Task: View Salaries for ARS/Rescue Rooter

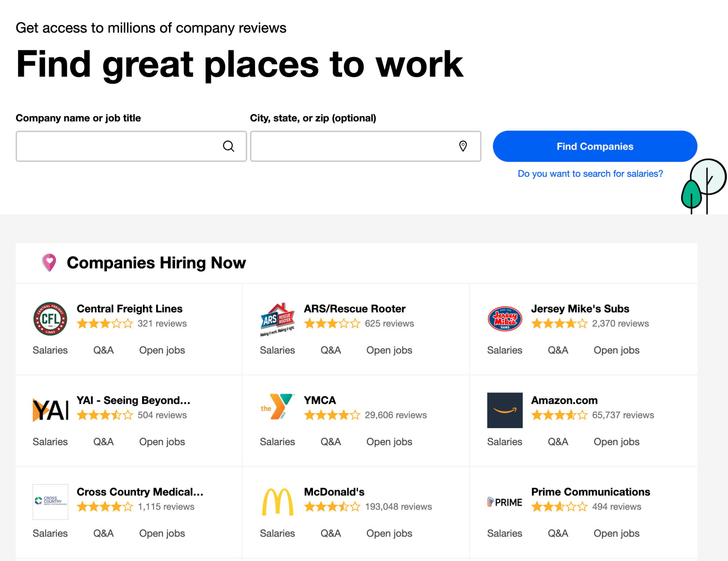Action: [278, 350]
